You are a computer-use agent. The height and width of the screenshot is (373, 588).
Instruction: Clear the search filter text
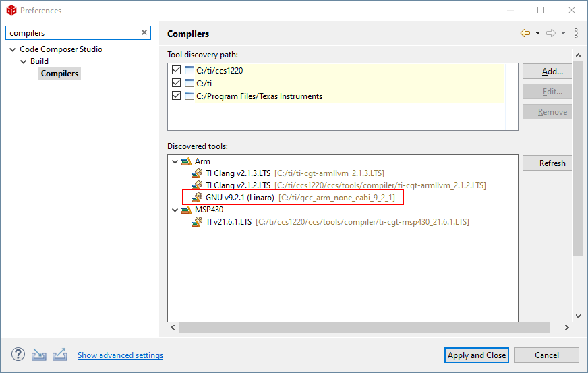(144, 32)
